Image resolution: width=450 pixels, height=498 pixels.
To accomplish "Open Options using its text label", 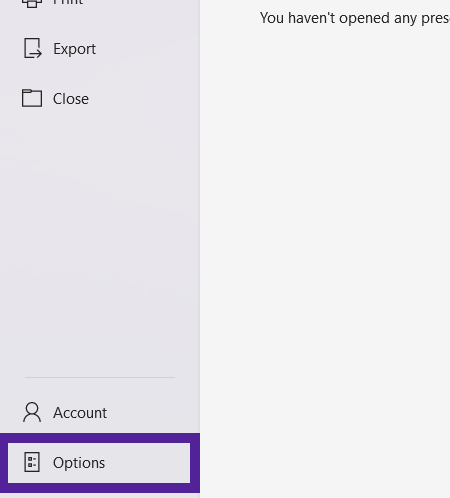I will (79, 463).
